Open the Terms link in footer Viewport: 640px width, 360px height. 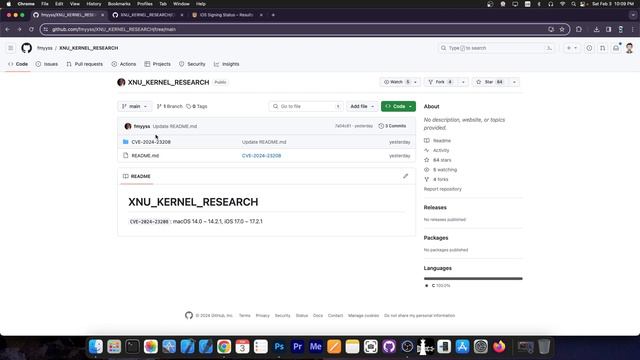point(244,316)
